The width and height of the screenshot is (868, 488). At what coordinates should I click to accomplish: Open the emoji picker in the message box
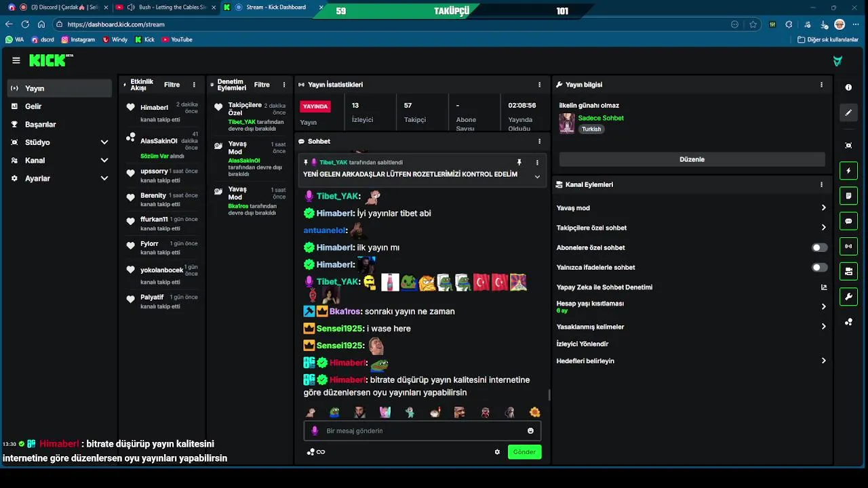pos(530,430)
